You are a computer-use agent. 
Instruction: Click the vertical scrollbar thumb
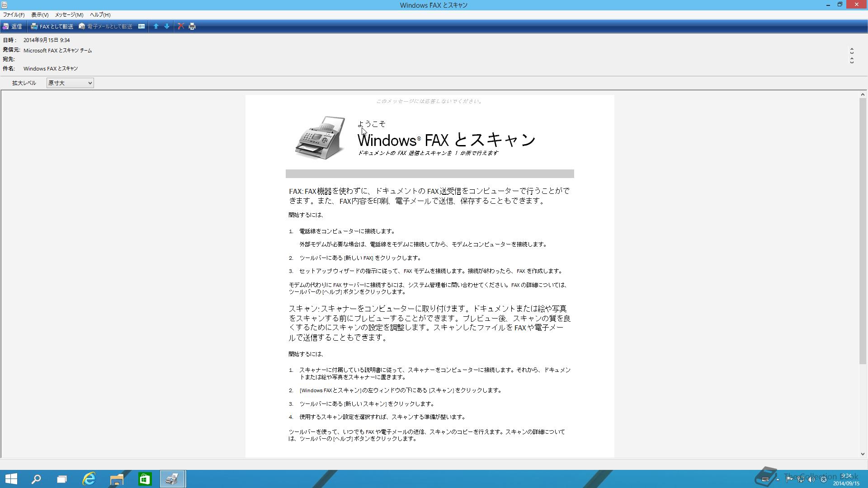[863, 230]
